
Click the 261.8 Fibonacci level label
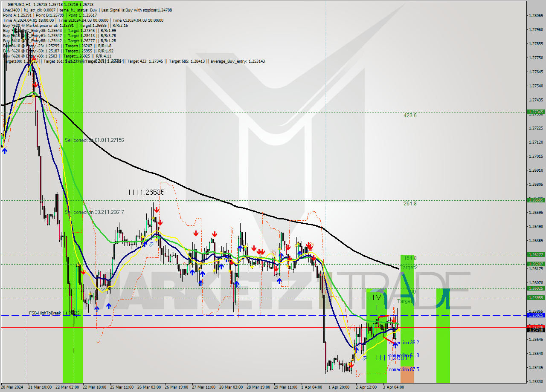tap(410, 204)
